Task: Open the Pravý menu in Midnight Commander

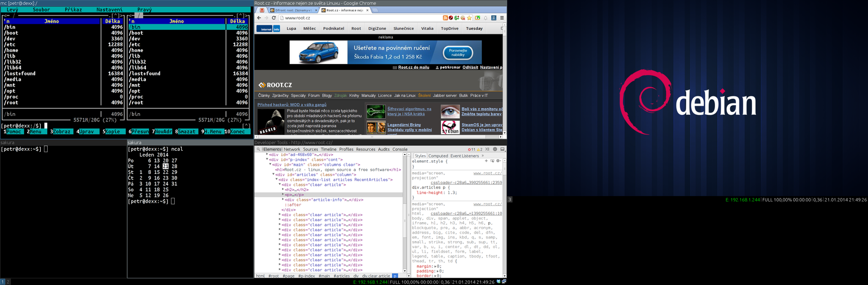Action: (144, 9)
